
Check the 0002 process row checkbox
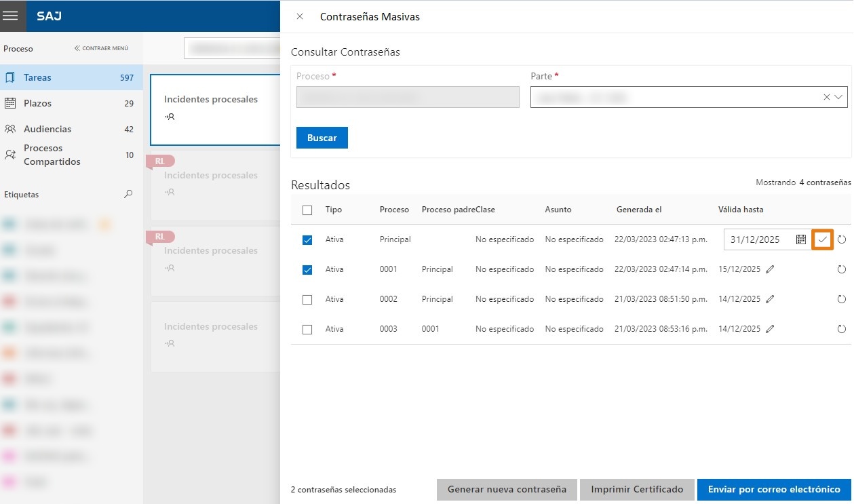pos(307,300)
